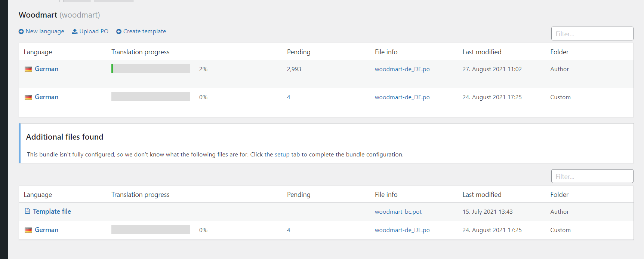Image resolution: width=644 pixels, height=259 pixels.
Task: Sort top table by Last modified
Action: pos(482,52)
